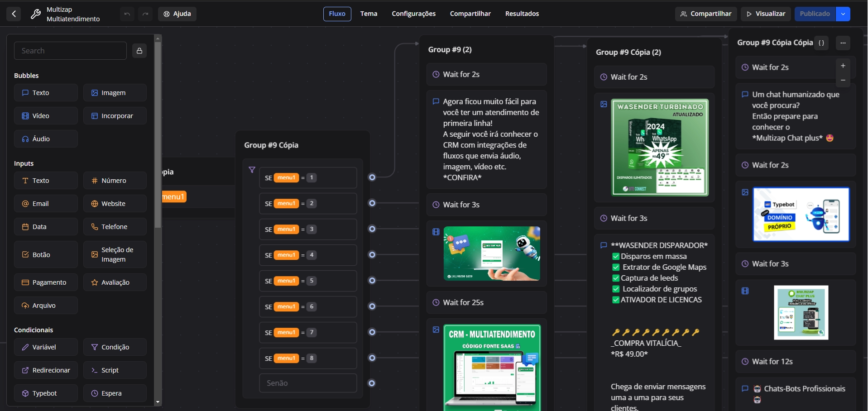
Task: Select the Email input block
Action: coord(46,204)
